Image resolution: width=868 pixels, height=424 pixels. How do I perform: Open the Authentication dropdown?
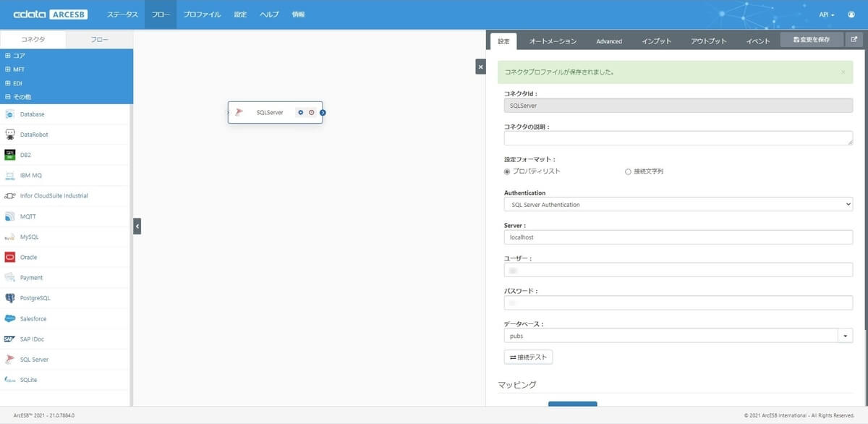point(678,205)
